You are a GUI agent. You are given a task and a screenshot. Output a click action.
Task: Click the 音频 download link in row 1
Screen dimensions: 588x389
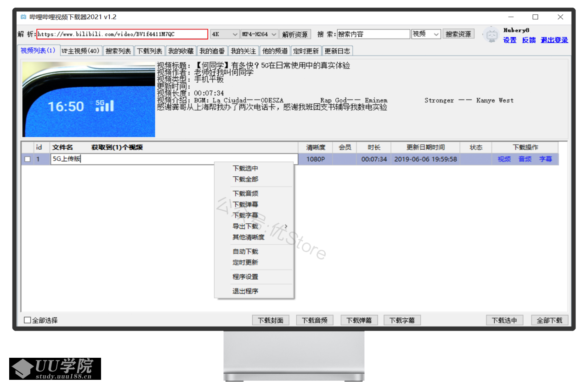525,159
